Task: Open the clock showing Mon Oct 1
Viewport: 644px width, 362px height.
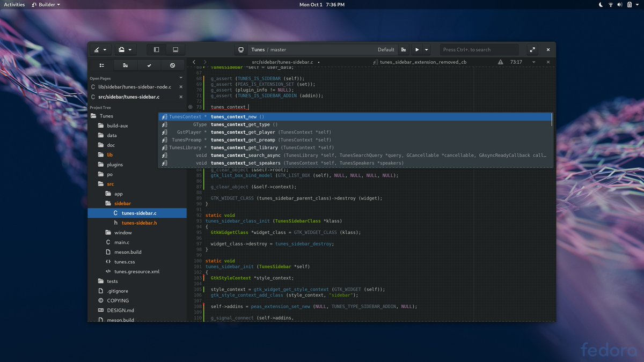Action: tap(322, 4)
